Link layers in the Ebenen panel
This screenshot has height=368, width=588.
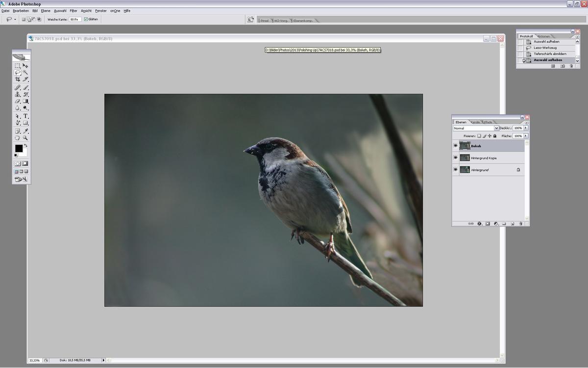(471, 223)
